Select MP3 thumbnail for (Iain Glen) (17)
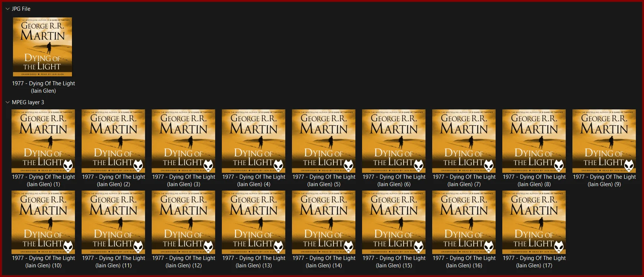The height and width of the screenshot is (277, 644). tap(534, 222)
